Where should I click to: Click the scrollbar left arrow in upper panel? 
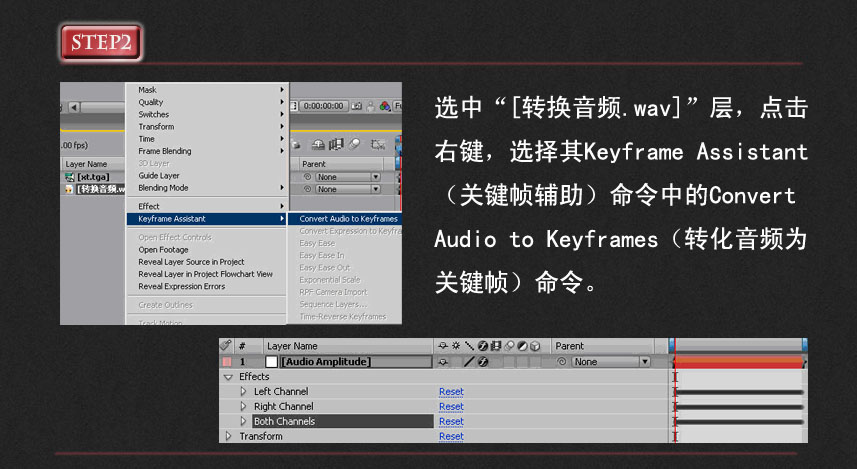(74, 107)
